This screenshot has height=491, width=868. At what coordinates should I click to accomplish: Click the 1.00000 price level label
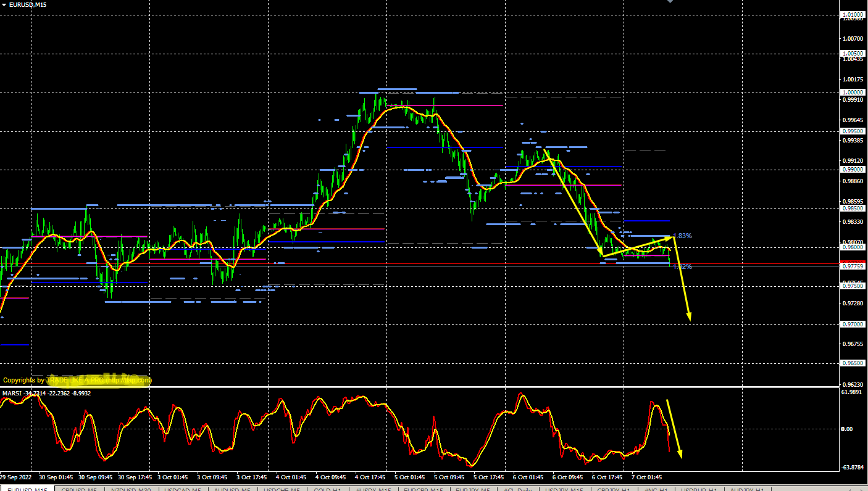tap(852, 93)
